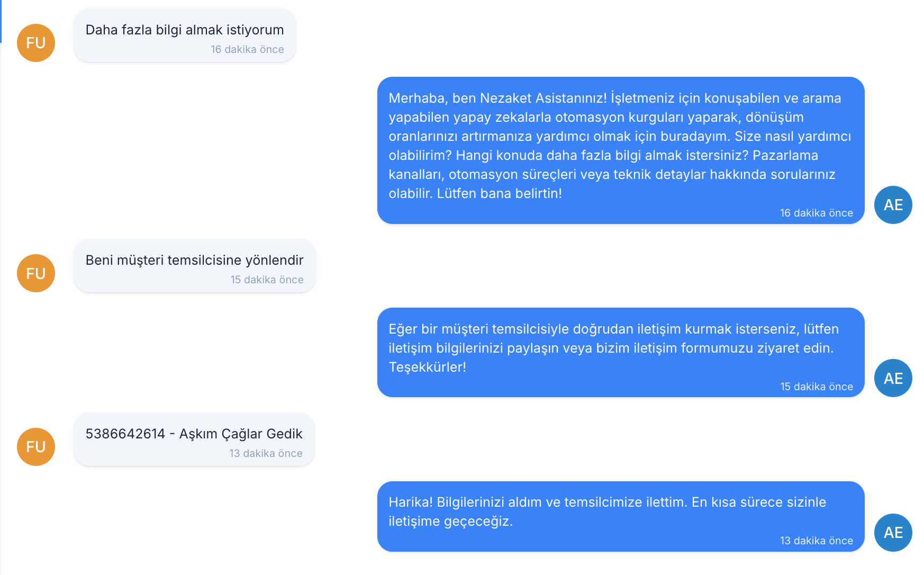Select the "Merhaba, ben Nezaket Asistanınız" reply bubble
Image resolution: width=924 pixels, height=575 pixels.
620,146
